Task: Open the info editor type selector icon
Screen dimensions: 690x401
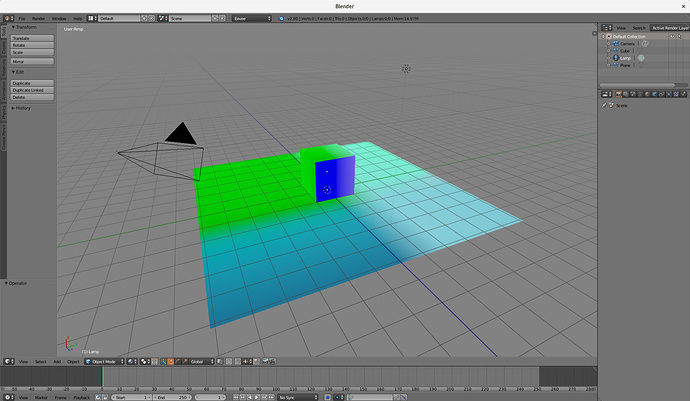Action: pos(8,18)
